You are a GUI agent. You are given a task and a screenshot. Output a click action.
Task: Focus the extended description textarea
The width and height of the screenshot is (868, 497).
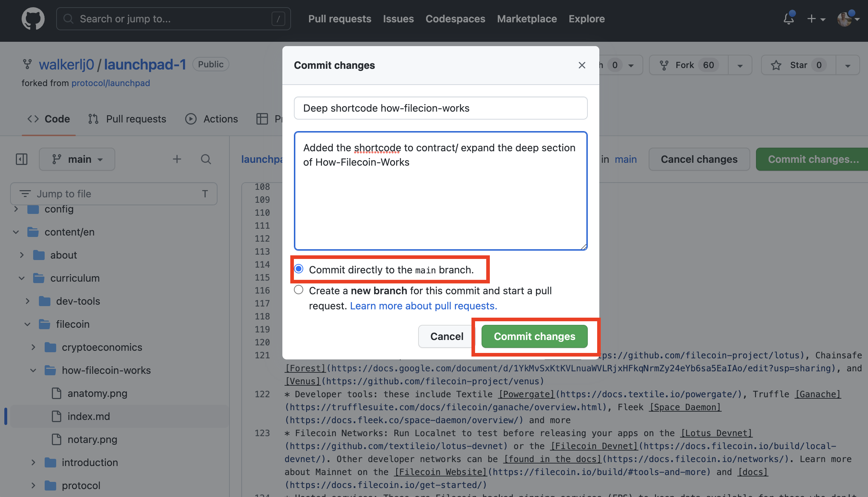(440, 191)
